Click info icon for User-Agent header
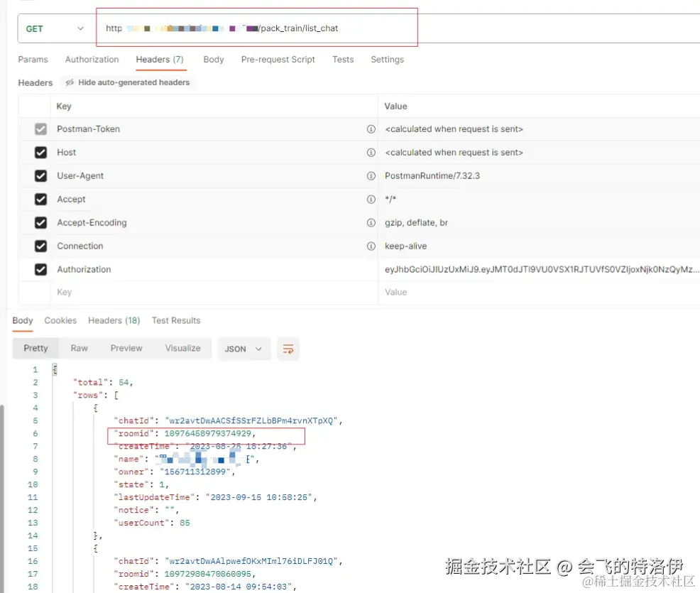 point(371,176)
